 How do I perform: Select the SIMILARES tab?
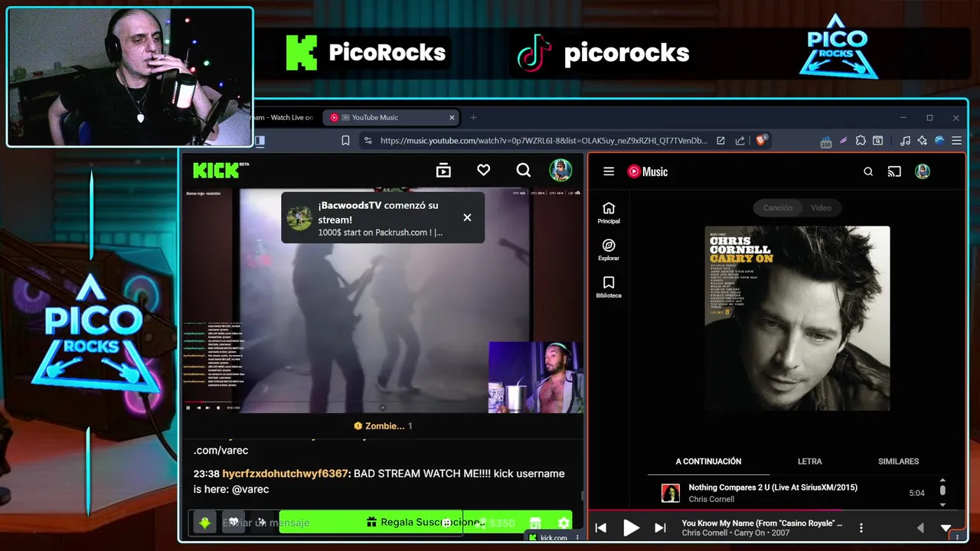(898, 461)
